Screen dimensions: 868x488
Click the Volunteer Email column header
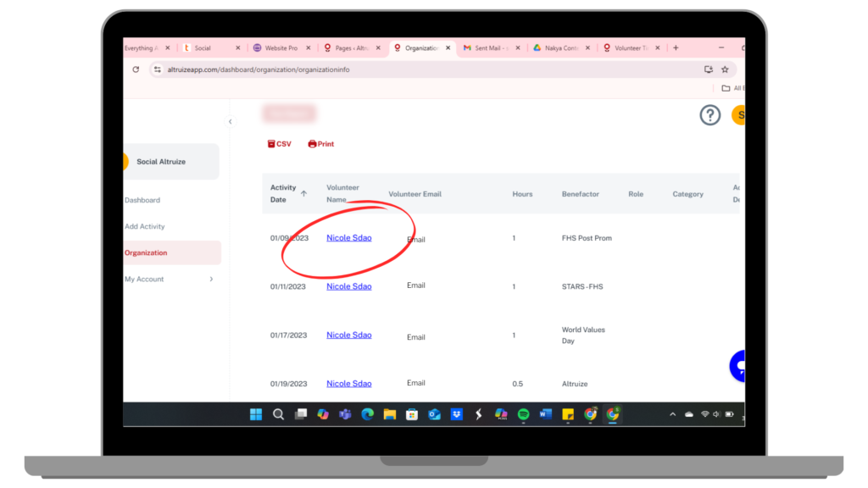[x=415, y=194]
